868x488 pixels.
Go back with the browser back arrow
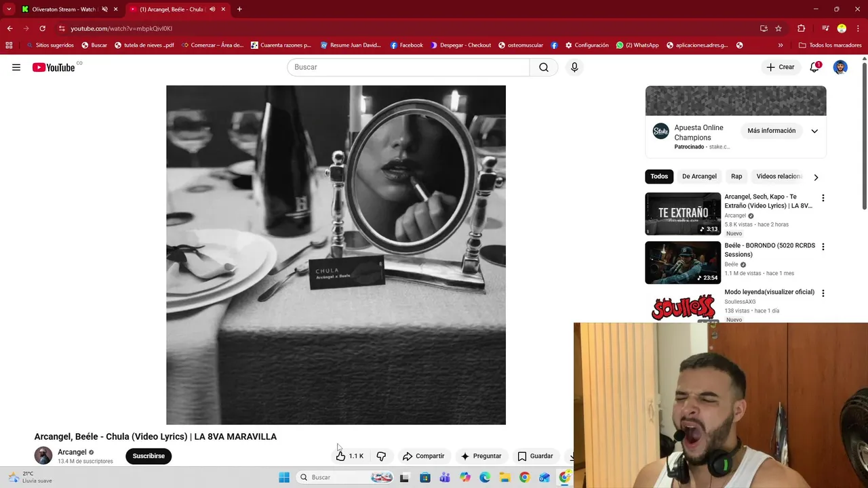pyautogui.click(x=9, y=28)
